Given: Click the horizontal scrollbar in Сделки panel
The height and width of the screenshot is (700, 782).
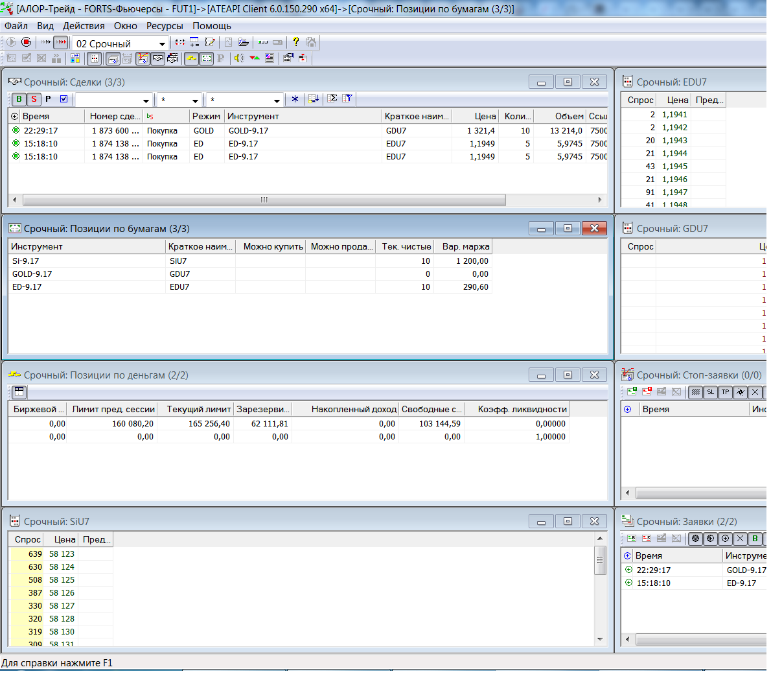Looking at the screenshot, I should click(264, 200).
